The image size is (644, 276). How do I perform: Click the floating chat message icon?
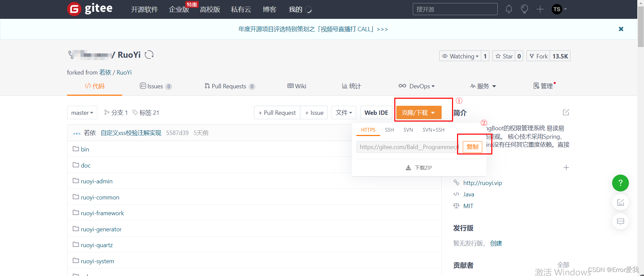[x=621, y=221]
